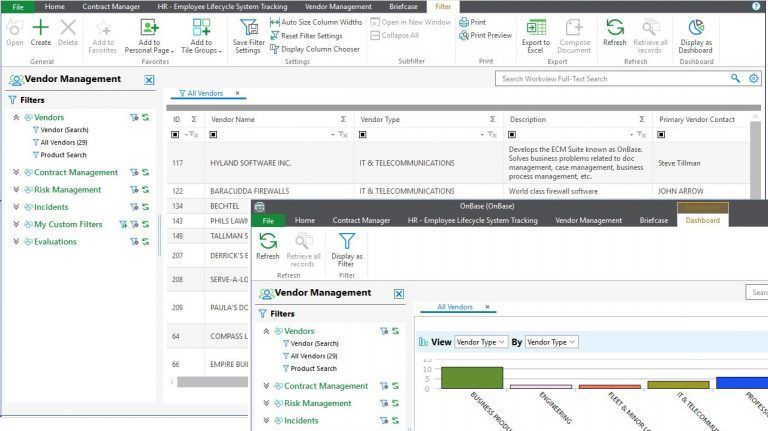Toggle Vendor Name column filter checkbox

213,134
